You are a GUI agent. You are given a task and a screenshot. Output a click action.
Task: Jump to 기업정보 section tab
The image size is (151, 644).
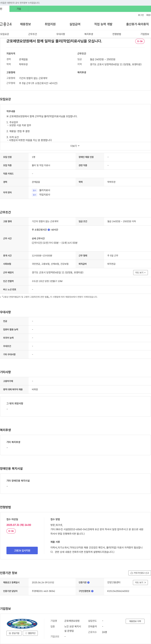click(145, 34)
